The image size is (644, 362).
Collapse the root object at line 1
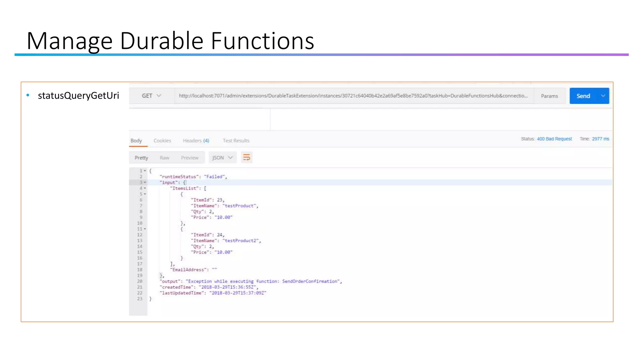click(x=145, y=171)
